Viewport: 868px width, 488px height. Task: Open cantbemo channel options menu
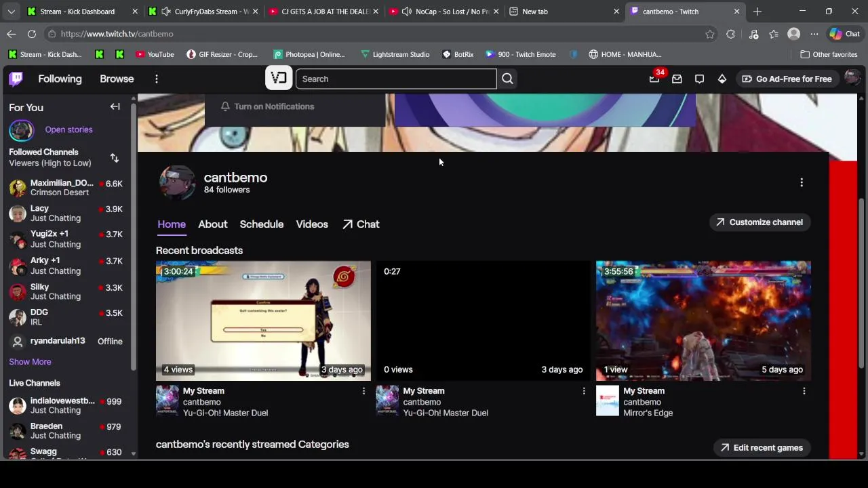pyautogui.click(x=802, y=182)
